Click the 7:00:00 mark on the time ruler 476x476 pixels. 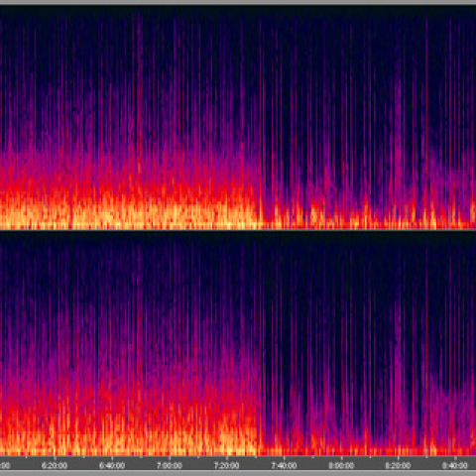coord(170,465)
